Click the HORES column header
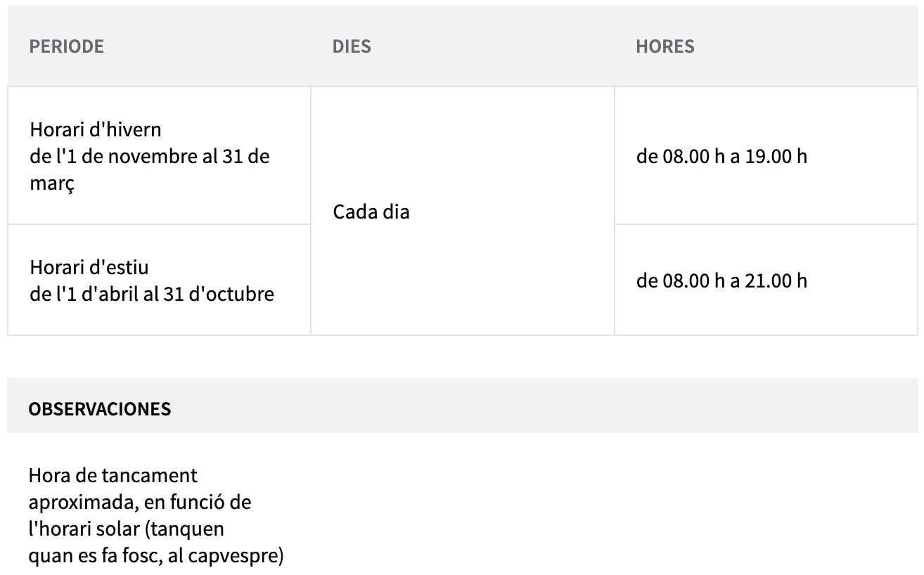This screenshot has height=575, width=924. (665, 46)
